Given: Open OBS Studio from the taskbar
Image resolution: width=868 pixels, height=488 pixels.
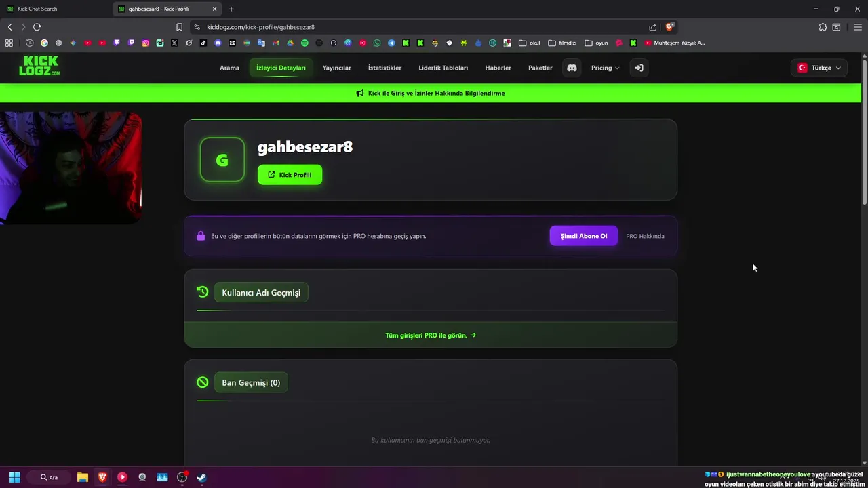Looking at the screenshot, I should (x=182, y=477).
